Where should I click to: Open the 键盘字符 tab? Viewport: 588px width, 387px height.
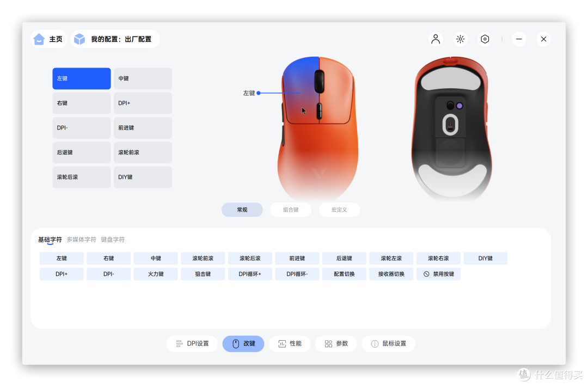pyautogui.click(x=113, y=239)
